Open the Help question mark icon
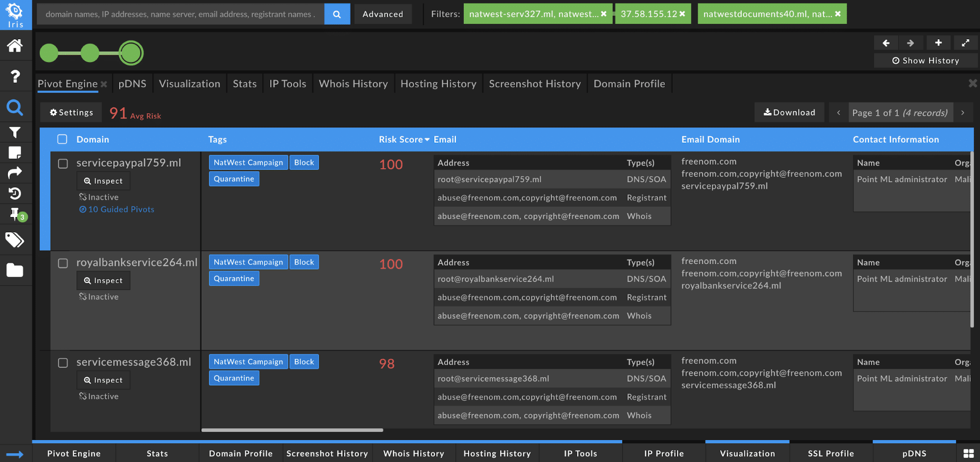The image size is (980, 462). point(15,76)
